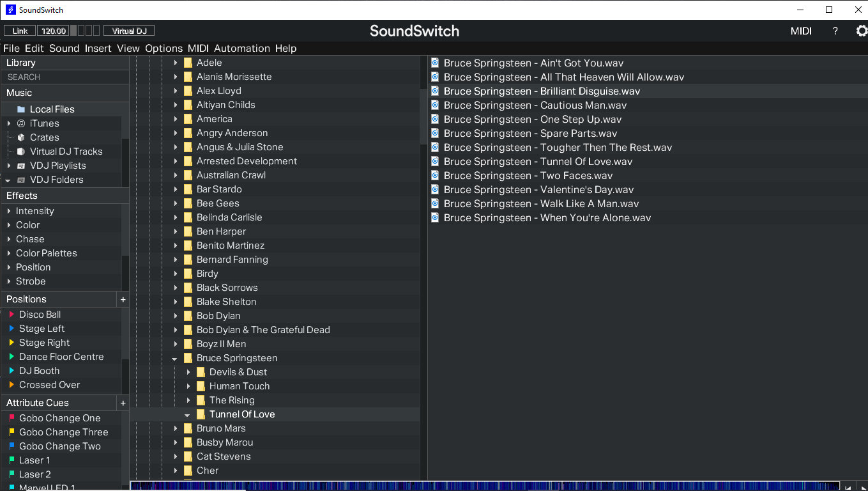The image size is (868, 491).
Task: Select the Dance Floor Centre position
Action: click(61, 357)
